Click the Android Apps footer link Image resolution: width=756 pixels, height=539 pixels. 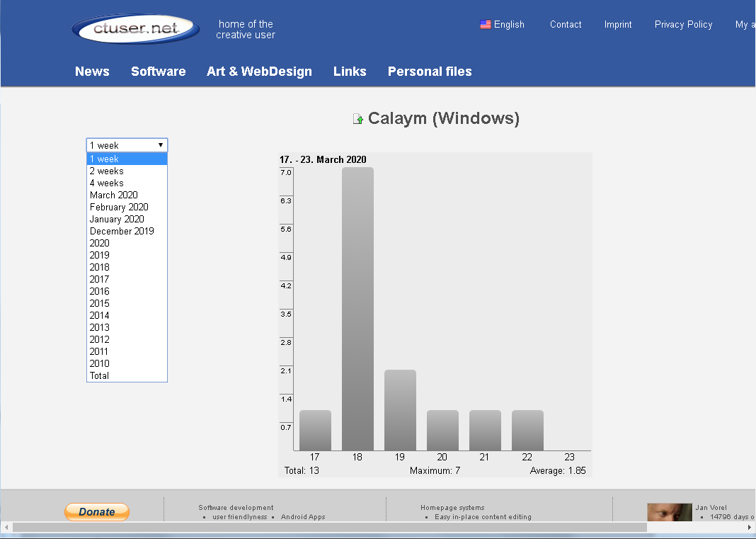click(x=303, y=517)
